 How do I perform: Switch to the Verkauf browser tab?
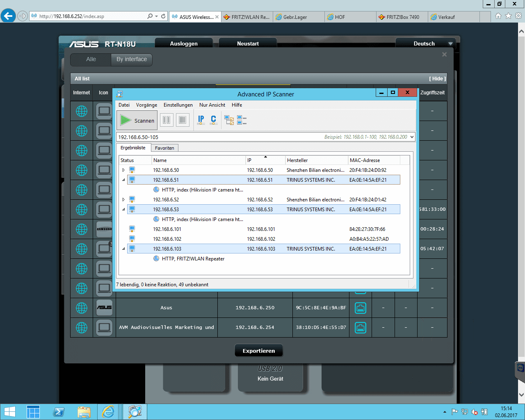(453, 17)
